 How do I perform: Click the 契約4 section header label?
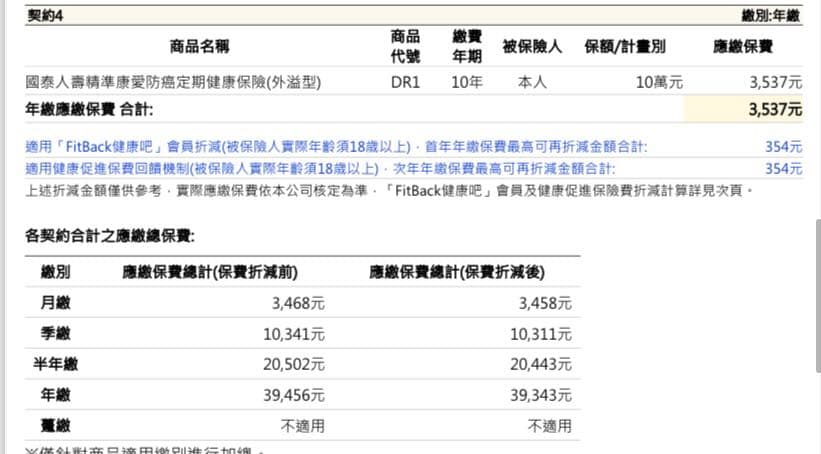tap(45, 16)
